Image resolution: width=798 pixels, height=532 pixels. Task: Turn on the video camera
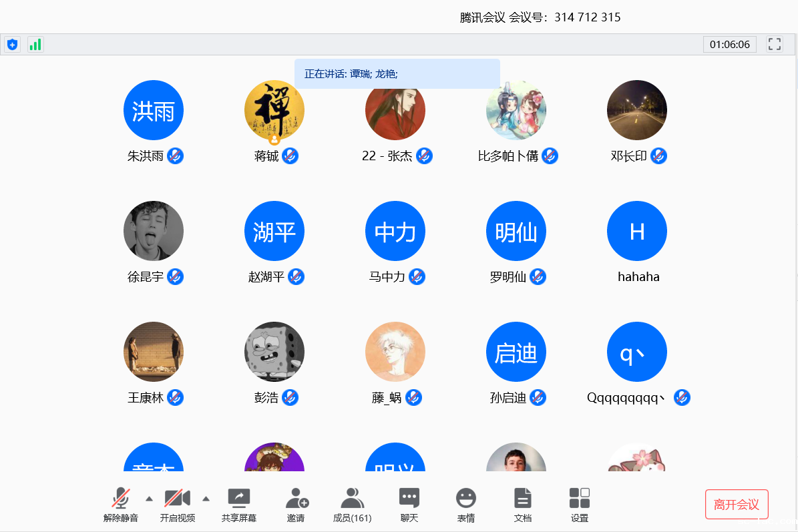click(x=177, y=505)
